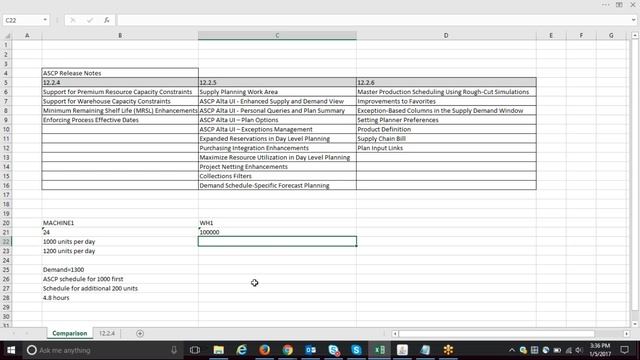The width and height of the screenshot is (640, 360).
Task: Open Internet Explorer from the taskbar
Action: pos(242,350)
